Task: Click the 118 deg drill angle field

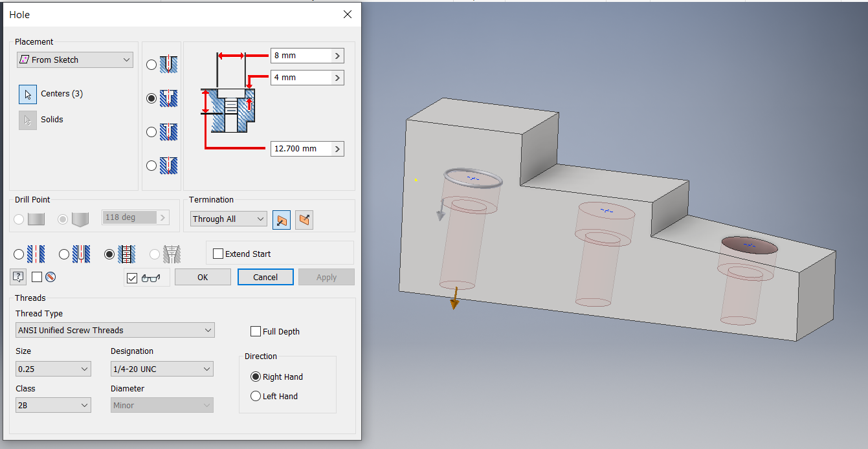Action: tap(129, 217)
